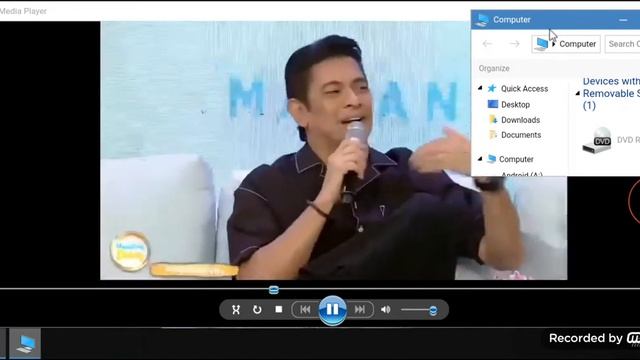Click the Computer window title bar icon
The height and width of the screenshot is (360, 640).
click(x=482, y=20)
